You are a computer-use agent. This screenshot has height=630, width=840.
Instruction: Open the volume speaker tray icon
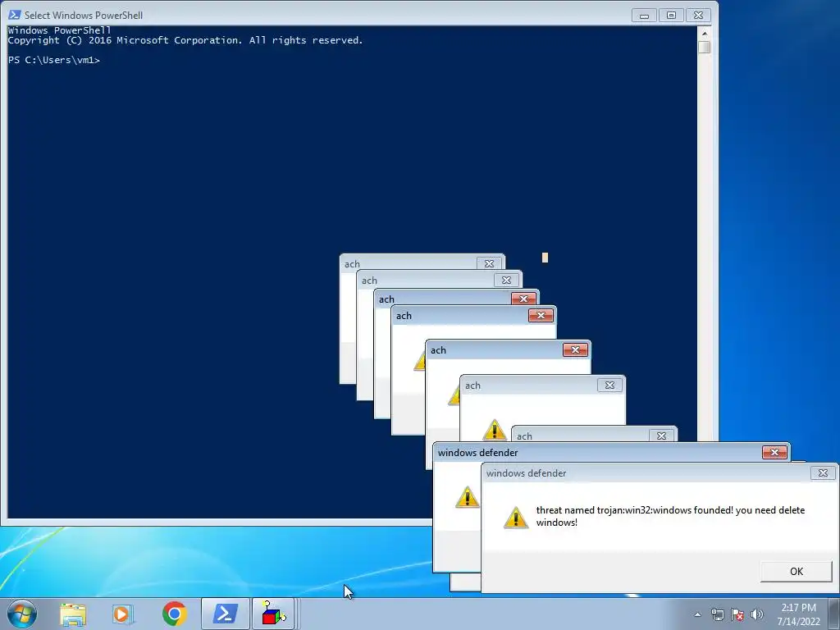[x=756, y=614]
